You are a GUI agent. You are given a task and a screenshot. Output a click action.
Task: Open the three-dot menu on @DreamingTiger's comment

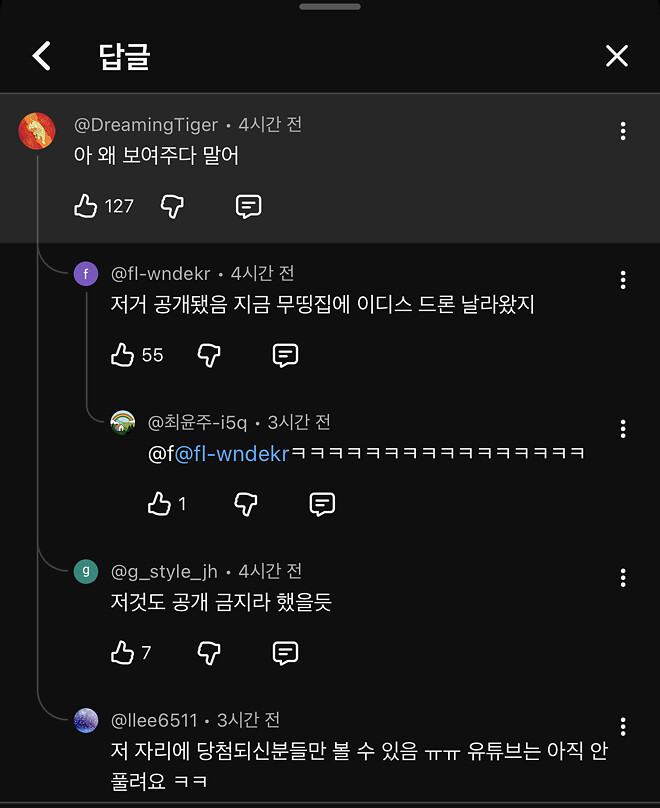click(622, 131)
